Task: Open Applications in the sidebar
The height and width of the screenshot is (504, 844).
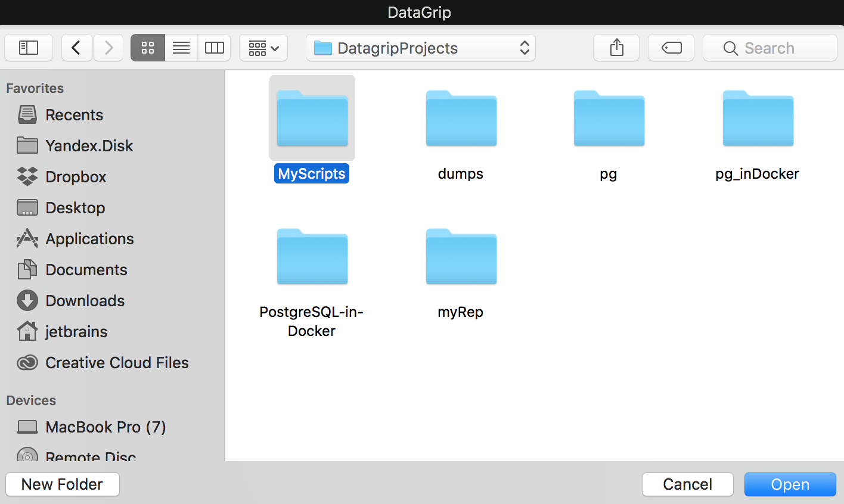Action: [x=75, y=238]
